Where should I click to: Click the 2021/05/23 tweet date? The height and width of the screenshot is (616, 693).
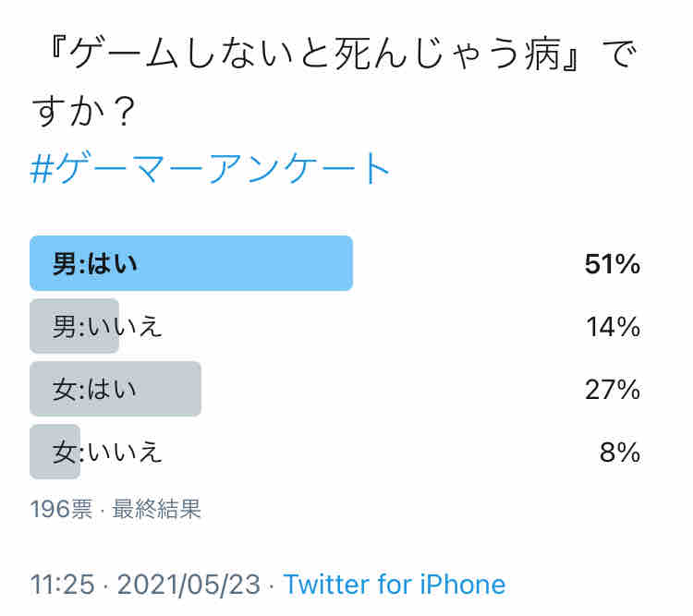[x=188, y=585]
